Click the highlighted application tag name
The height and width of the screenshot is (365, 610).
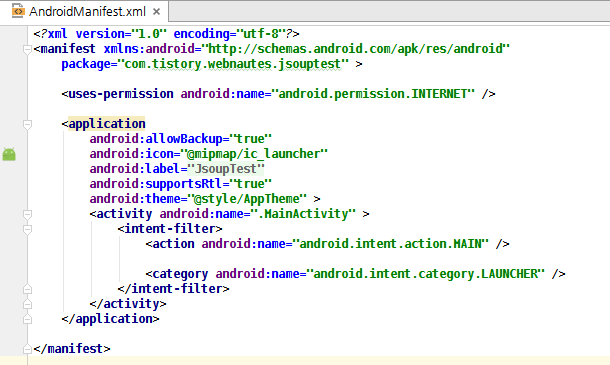point(107,124)
